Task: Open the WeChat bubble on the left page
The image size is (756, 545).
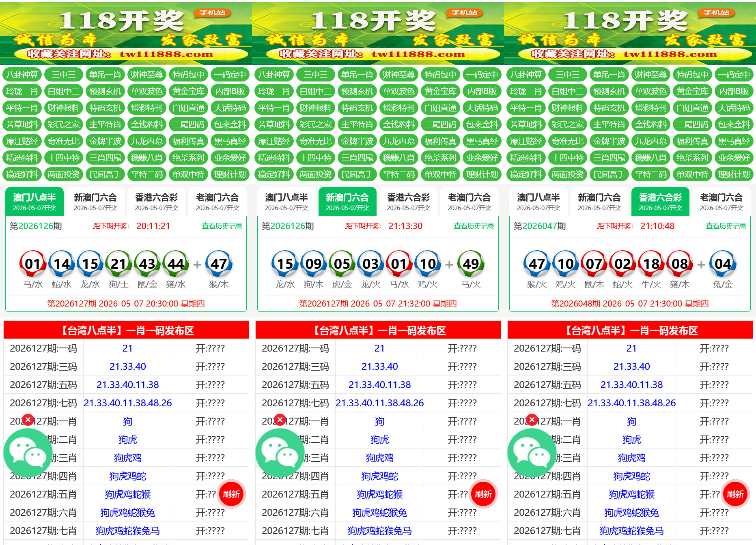Action: [28, 453]
